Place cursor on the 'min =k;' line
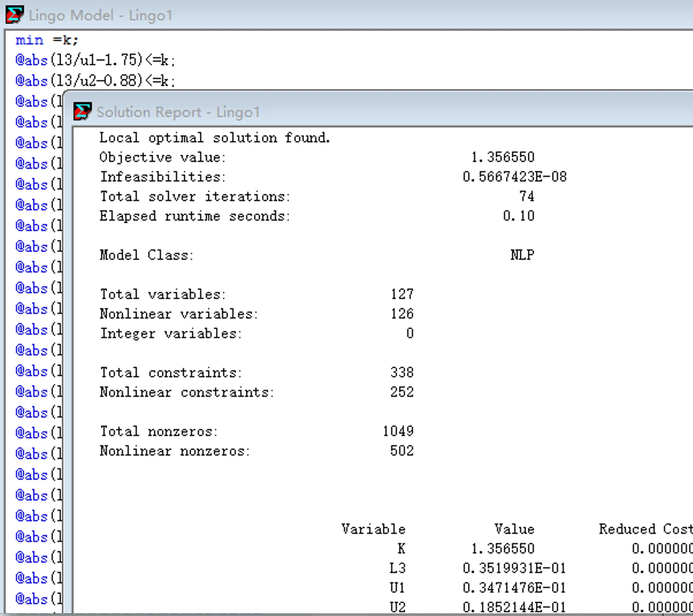Screen dimensions: 693x616 point(47,40)
